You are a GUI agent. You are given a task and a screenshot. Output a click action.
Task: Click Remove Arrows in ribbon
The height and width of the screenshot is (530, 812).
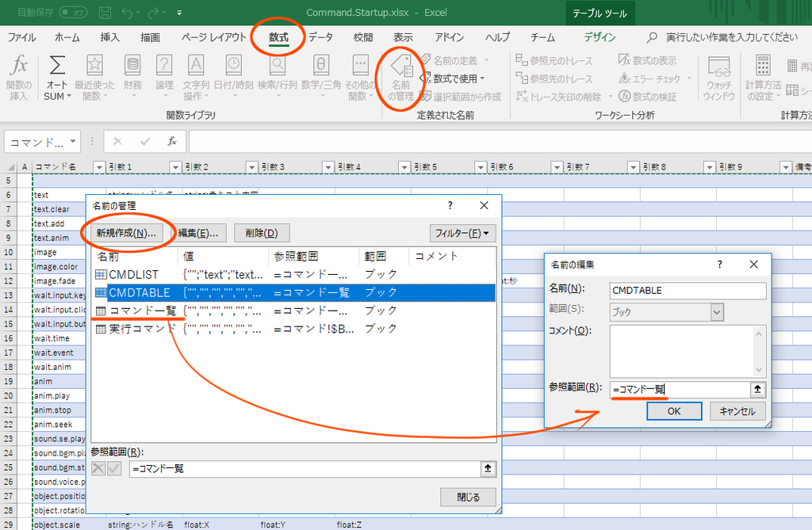coord(559,97)
